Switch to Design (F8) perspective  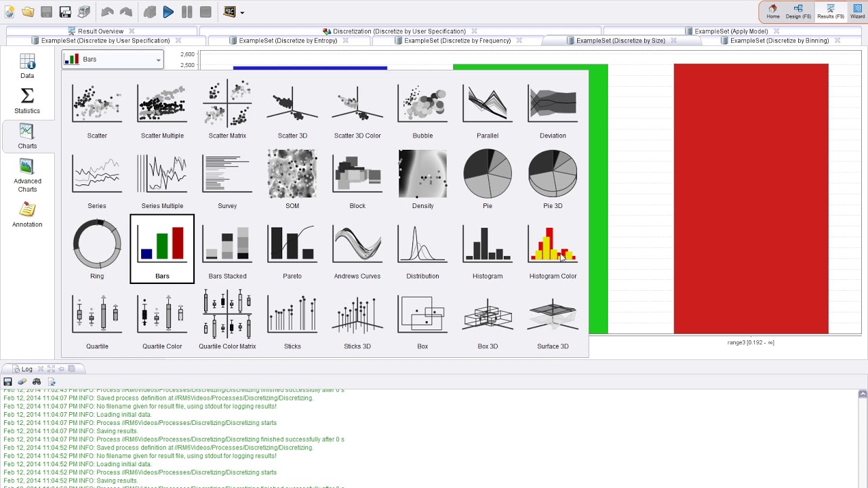(x=798, y=12)
